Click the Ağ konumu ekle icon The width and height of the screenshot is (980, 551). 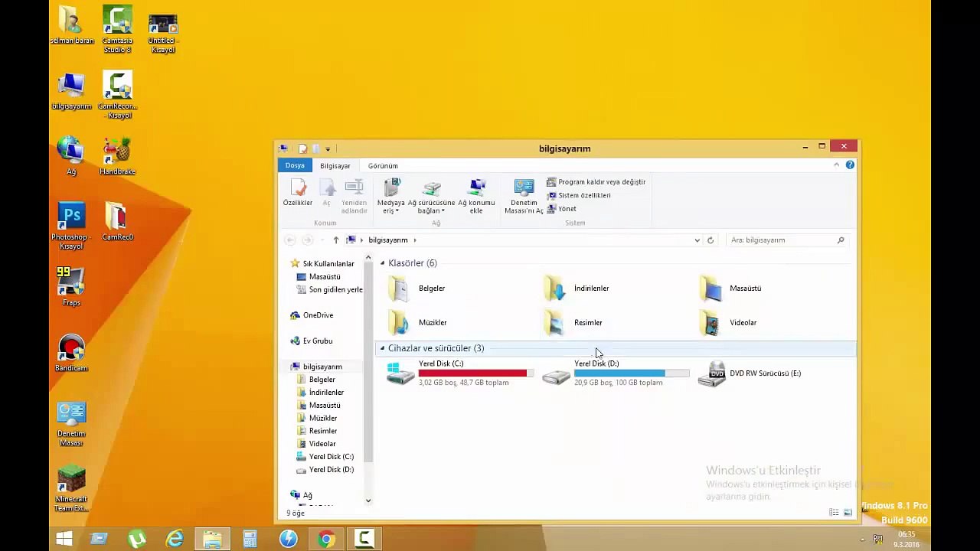(476, 197)
